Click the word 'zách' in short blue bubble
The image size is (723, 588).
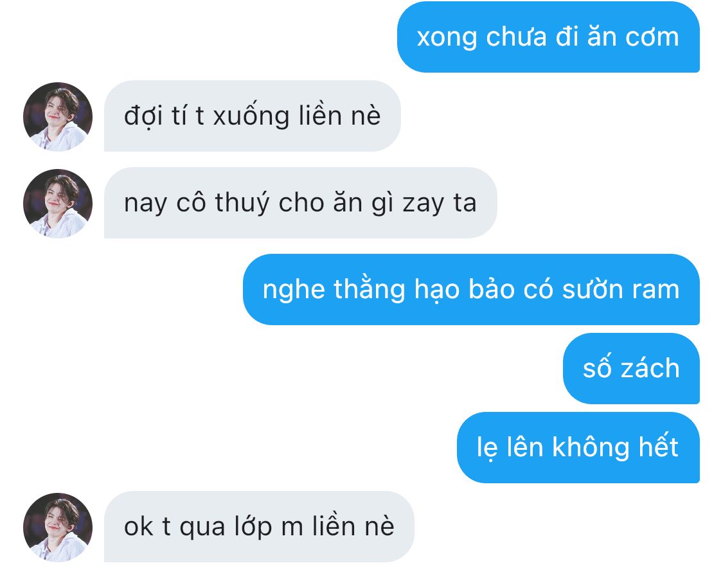click(x=650, y=368)
